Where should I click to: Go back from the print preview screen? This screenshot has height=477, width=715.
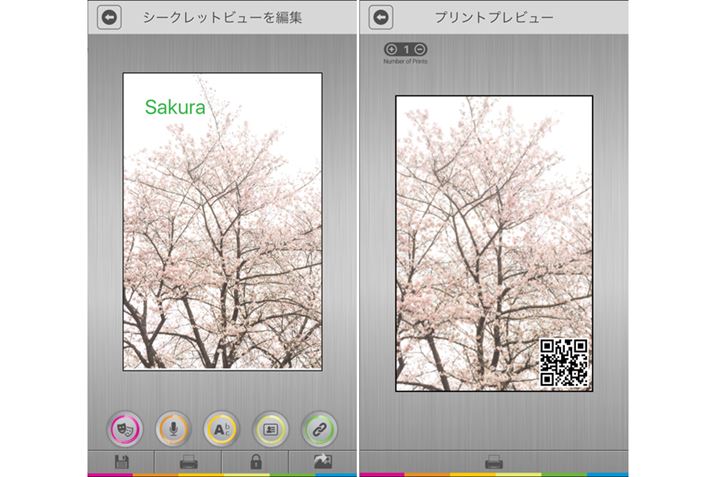[x=381, y=17]
